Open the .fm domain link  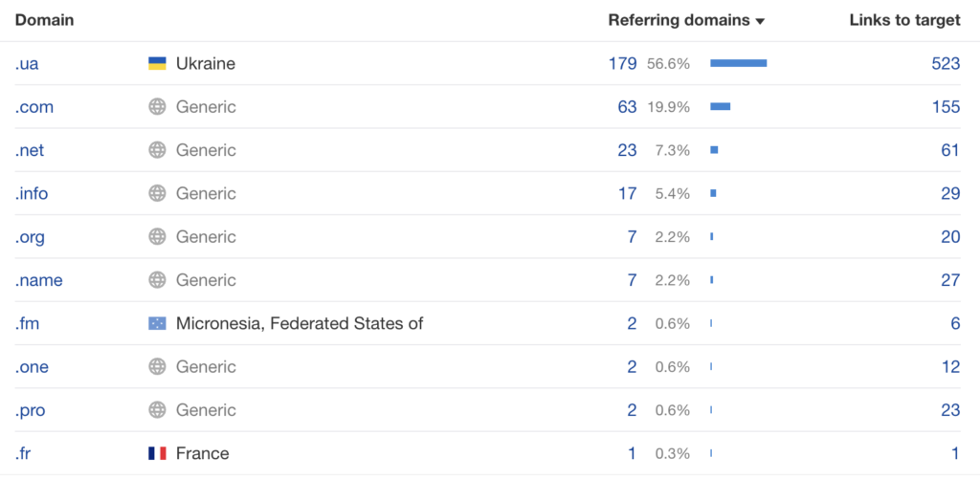pos(27,324)
